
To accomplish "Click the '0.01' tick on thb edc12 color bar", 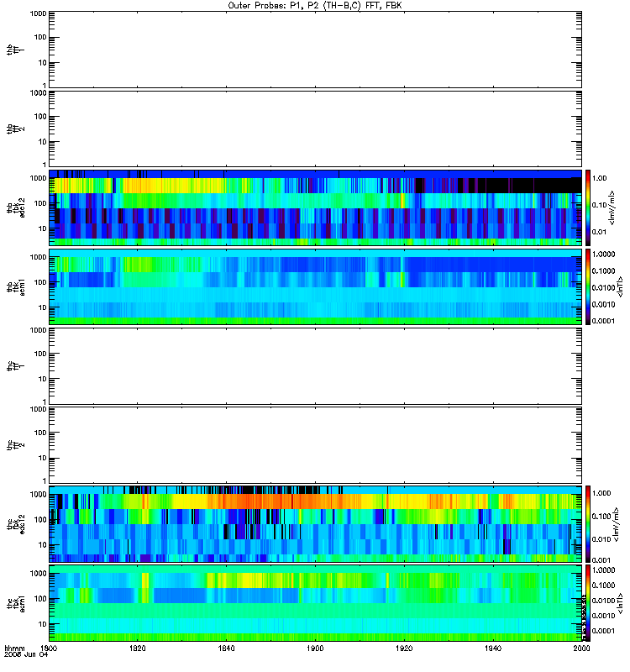I will [599, 232].
